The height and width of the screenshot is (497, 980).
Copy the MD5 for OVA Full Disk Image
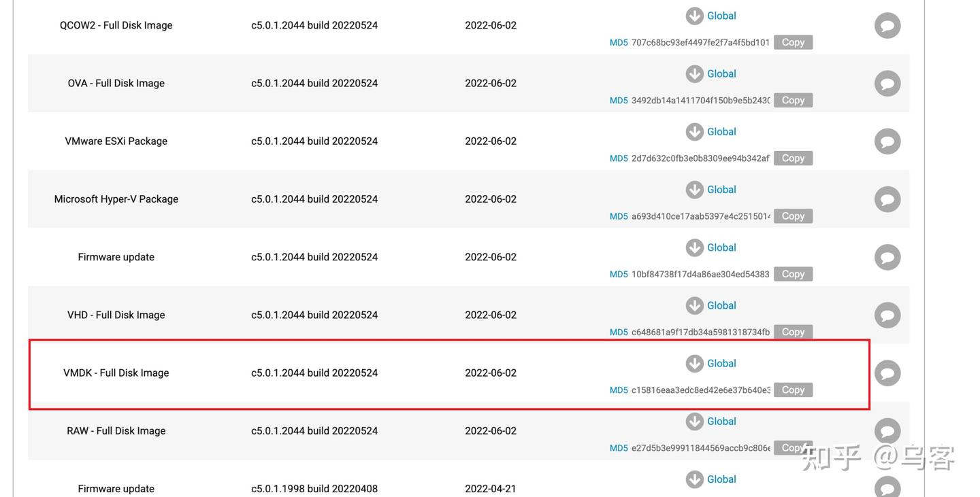point(793,100)
